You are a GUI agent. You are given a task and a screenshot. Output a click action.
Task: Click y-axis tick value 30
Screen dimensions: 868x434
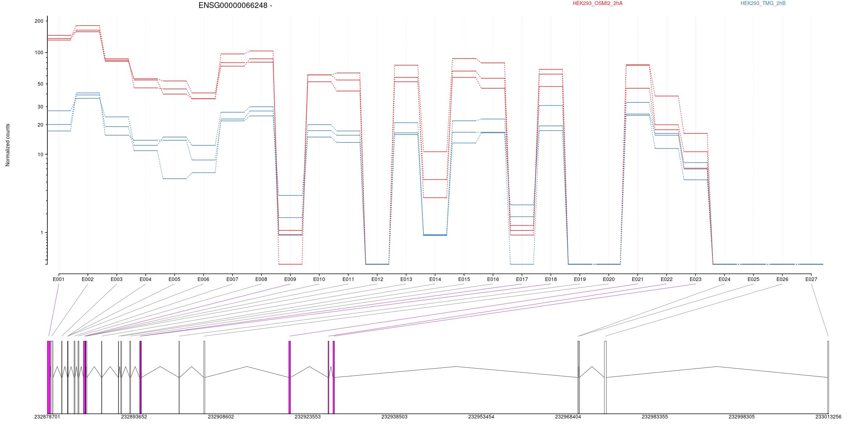tap(40, 107)
